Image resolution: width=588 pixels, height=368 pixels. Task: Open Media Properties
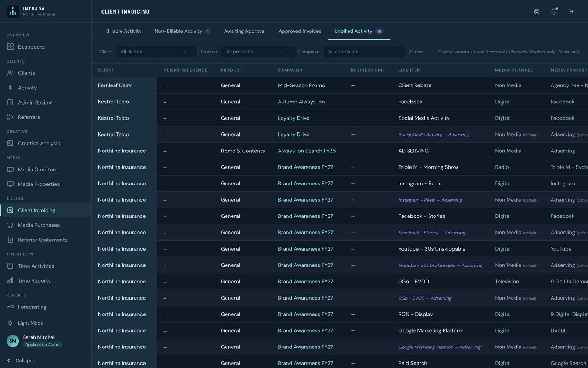pyautogui.click(x=46, y=184)
